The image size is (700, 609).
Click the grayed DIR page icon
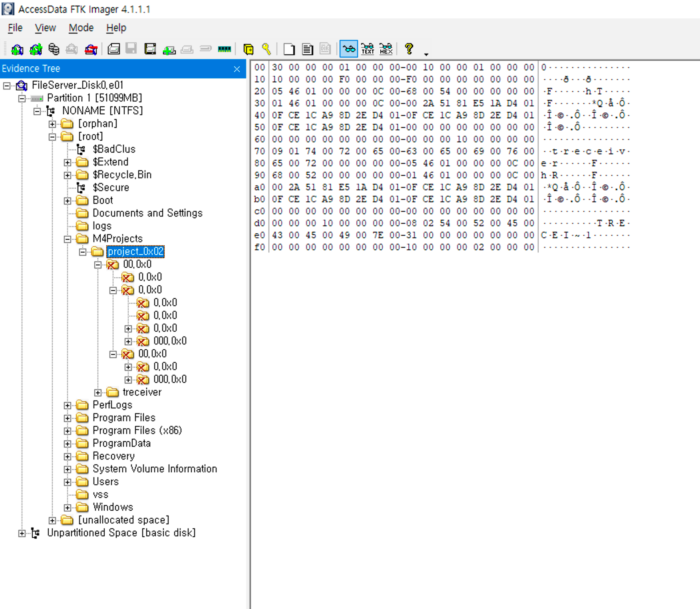click(x=325, y=49)
